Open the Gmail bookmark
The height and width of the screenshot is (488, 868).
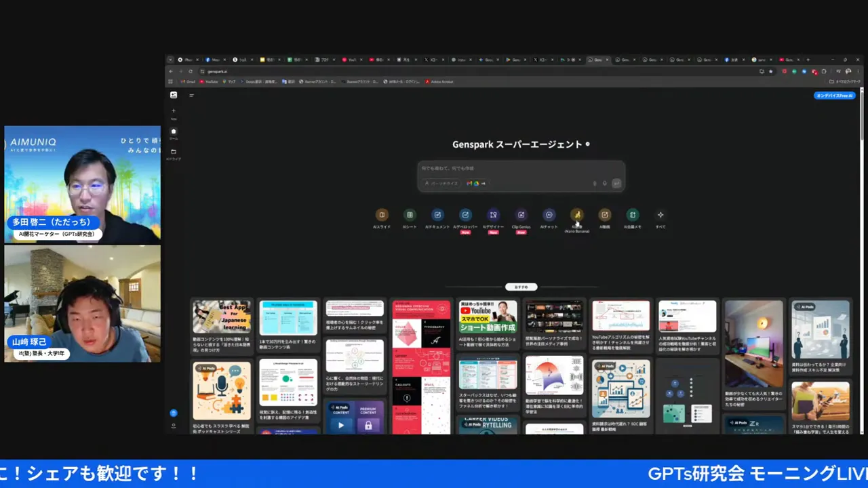point(189,81)
